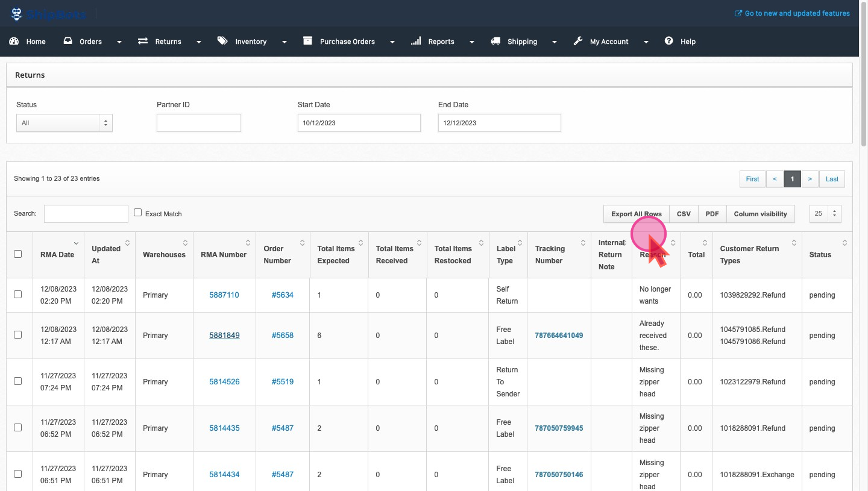Image resolution: width=868 pixels, height=491 pixels.
Task: Sort by Status column sort icon
Action: coord(844,243)
